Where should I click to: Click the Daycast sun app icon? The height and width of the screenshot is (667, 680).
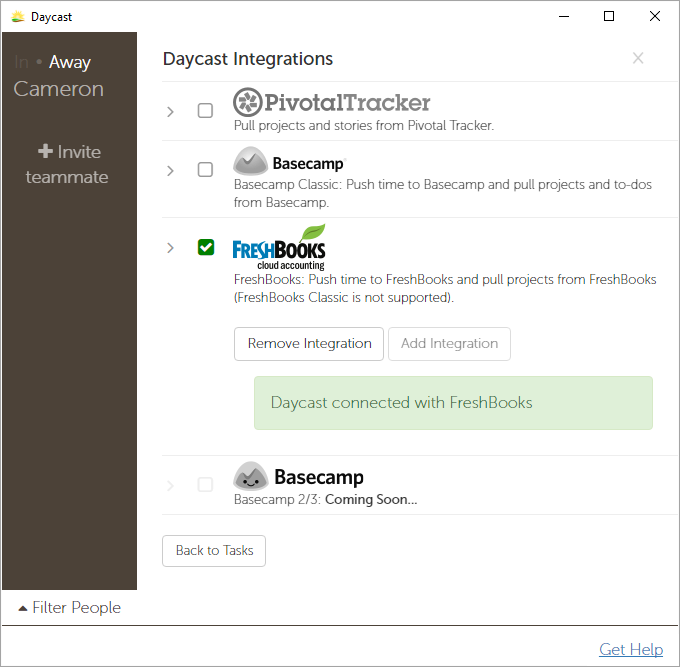(x=18, y=17)
